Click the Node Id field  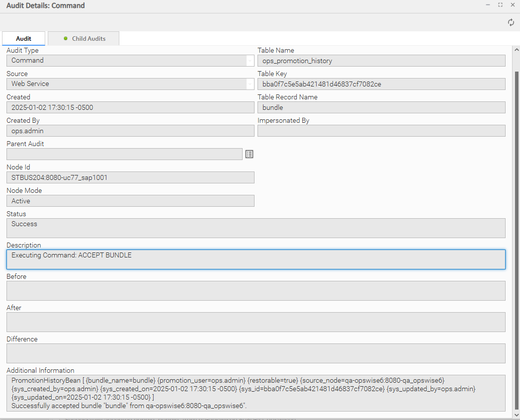pos(130,177)
